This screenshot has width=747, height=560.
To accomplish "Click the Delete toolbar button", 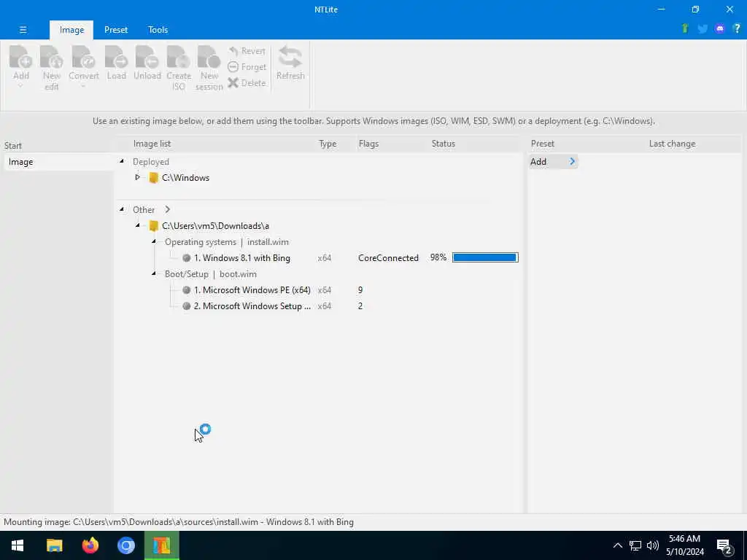I will pos(247,83).
